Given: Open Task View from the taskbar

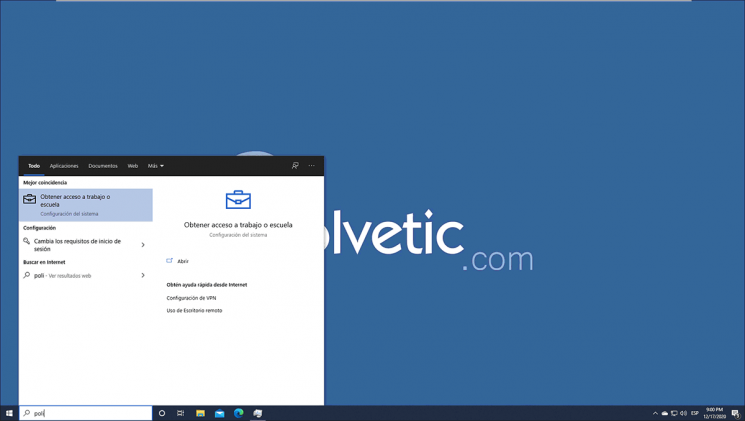Looking at the screenshot, I should pyautogui.click(x=181, y=413).
